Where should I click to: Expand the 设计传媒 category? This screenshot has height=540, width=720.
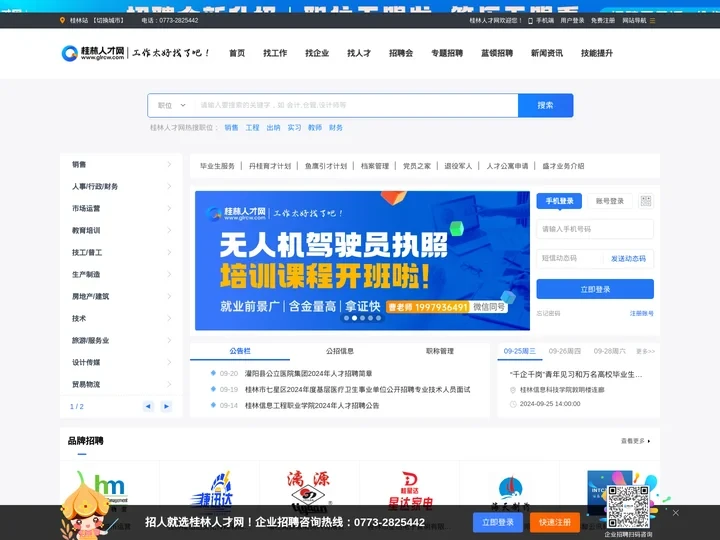tap(121, 362)
